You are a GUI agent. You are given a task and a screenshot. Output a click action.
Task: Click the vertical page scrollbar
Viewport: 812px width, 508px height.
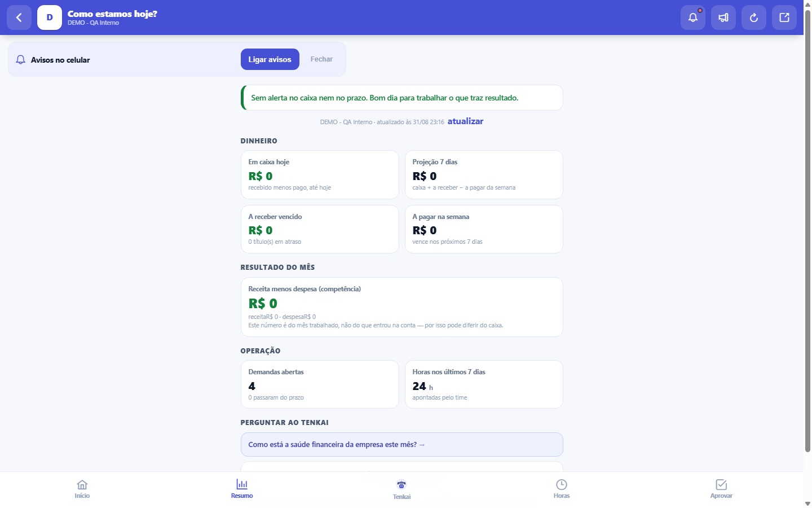tap(807, 231)
